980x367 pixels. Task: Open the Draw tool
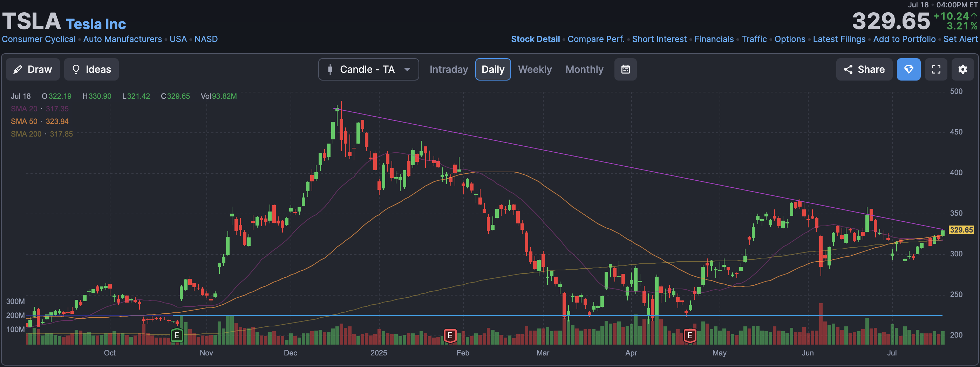[x=33, y=69]
